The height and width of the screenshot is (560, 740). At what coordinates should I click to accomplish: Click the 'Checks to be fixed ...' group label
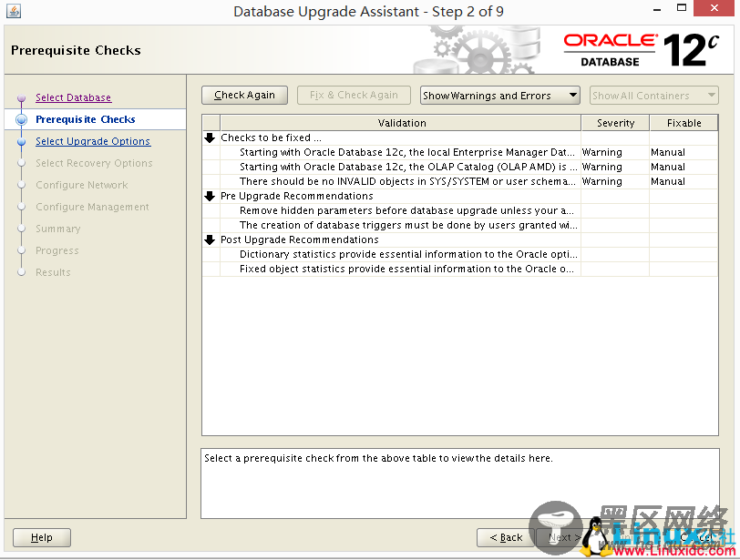click(x=271, y=137)
